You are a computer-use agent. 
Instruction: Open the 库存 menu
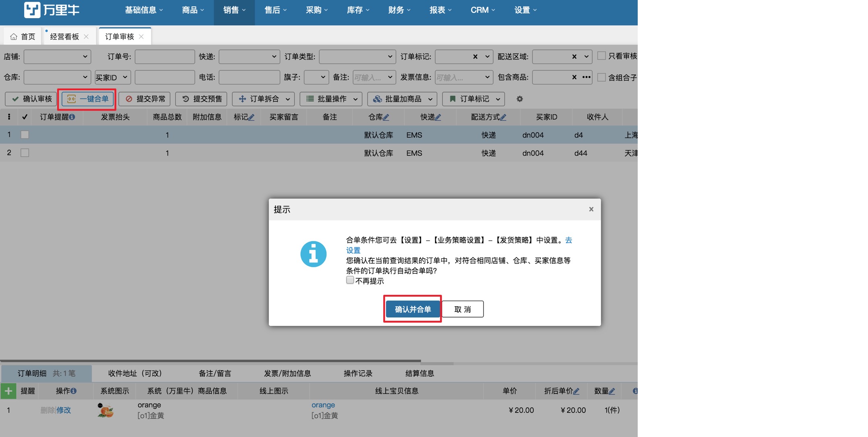pyautogui.click(x=358, y=10)
